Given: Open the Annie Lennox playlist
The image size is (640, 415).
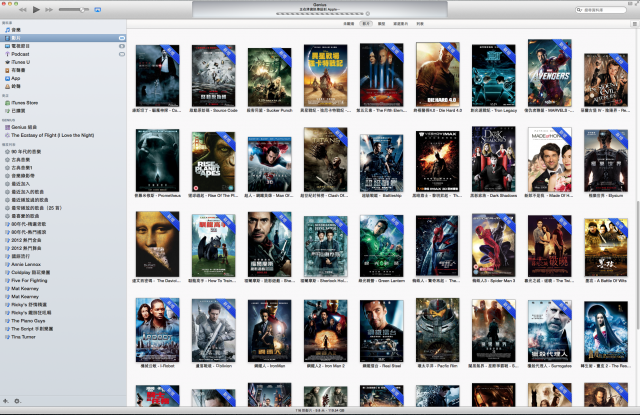Looking at the screenshot, I should click(x=63, y=264).
